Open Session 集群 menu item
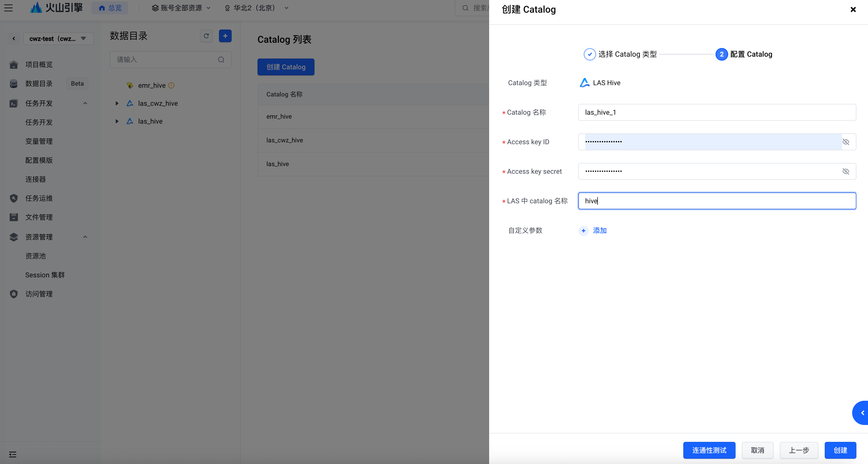The height and width of the screenshot is (464, 868). pos(45,275)
